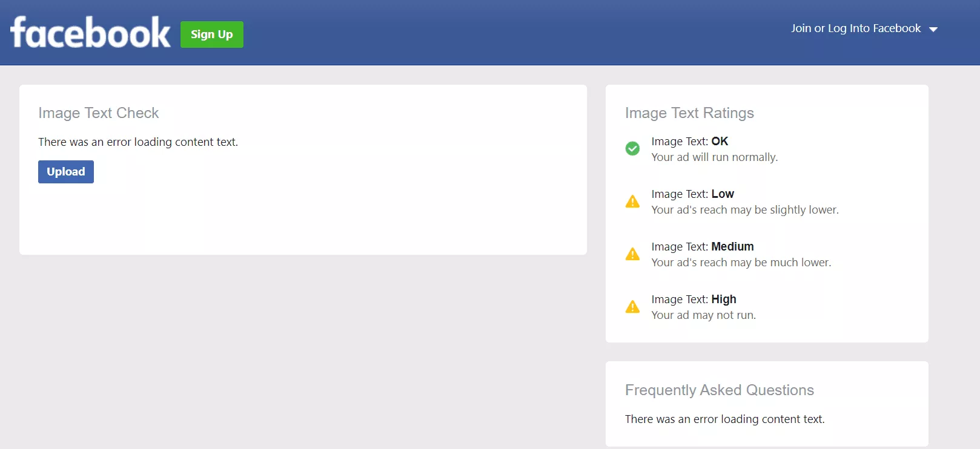The width and height of the screenshot is (980, 449).
Task: Expand the dropdown arrow beside Log Into Facebook
Action: pos(933,29)
